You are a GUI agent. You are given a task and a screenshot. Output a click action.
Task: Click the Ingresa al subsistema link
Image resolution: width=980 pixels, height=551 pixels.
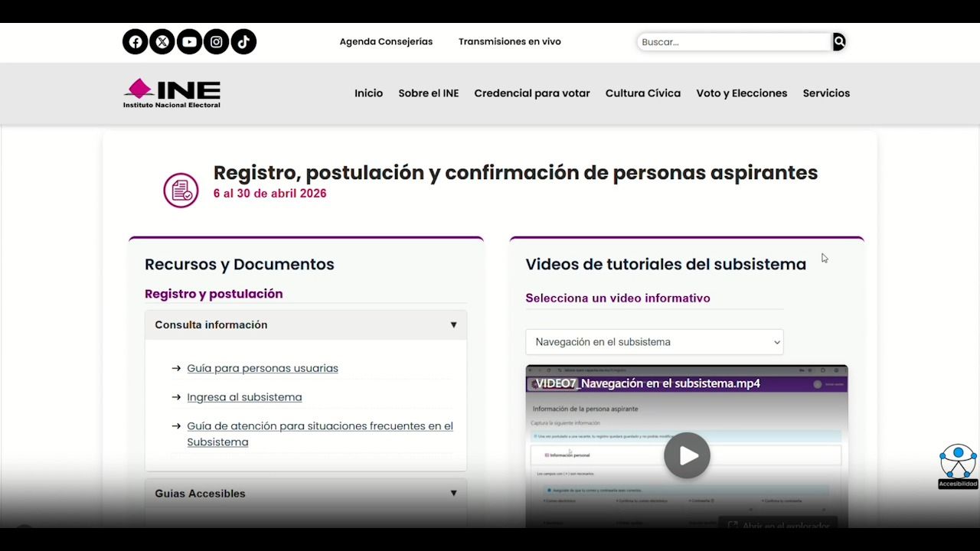[x=244, y=397]
